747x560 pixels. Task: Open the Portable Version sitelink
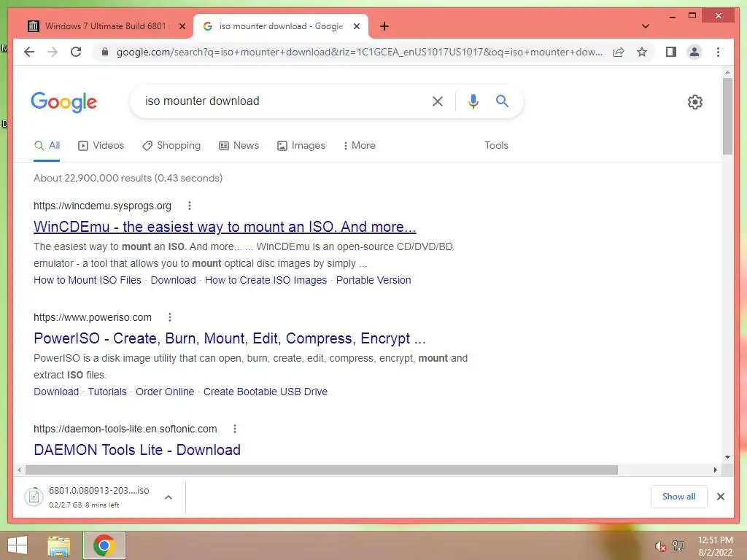tap(373, 280)
